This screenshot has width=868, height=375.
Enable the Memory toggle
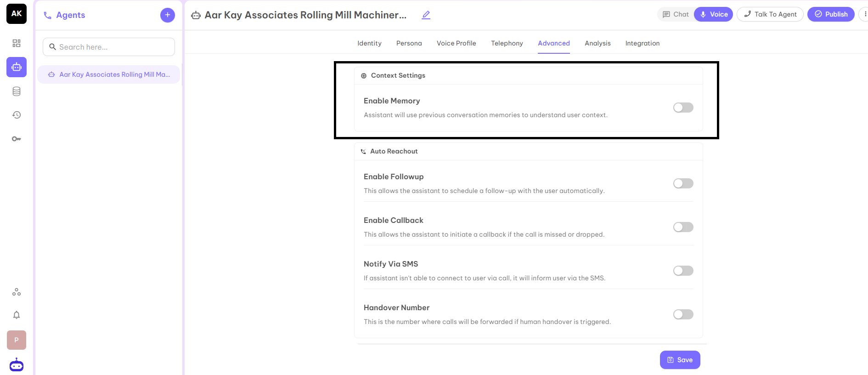tap(683, 107)
